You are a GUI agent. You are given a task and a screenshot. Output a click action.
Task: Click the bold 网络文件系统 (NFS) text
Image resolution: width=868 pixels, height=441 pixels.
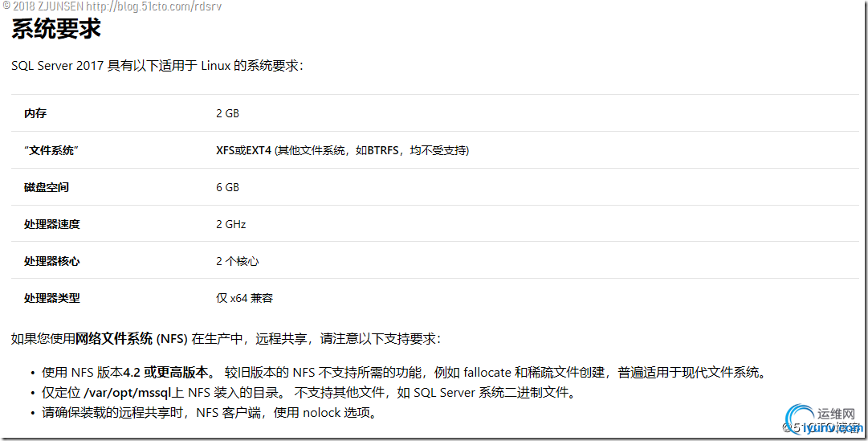pyautogui.click(x=132, y=338)
